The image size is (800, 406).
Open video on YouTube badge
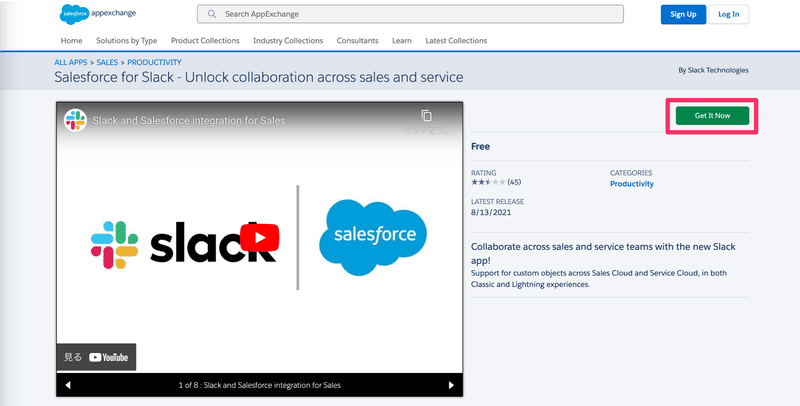tap(96, 357)
